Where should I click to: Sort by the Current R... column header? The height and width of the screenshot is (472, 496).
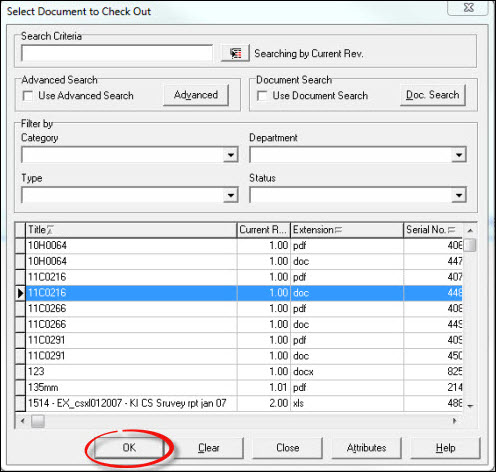pos(263,230)
